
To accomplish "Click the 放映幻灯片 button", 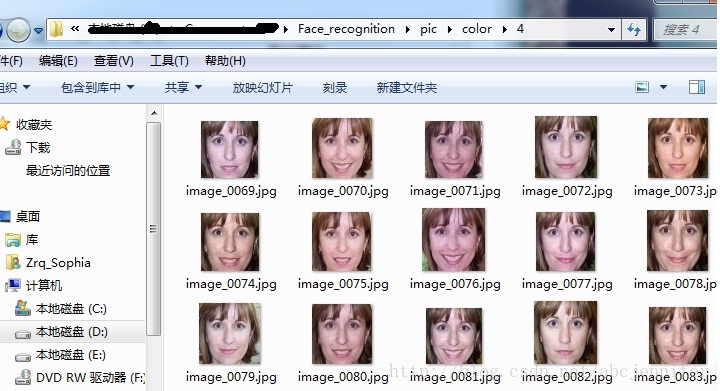I will tap(263, 87).
